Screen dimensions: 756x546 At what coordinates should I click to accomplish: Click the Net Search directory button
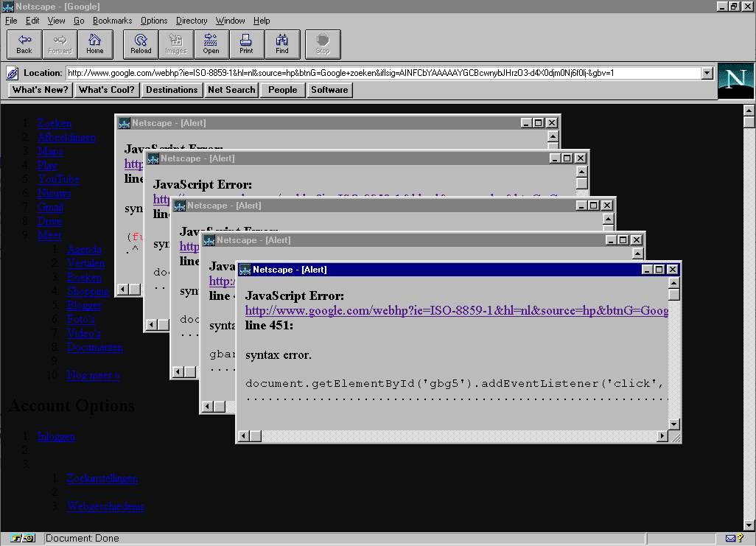click(231, 90)
